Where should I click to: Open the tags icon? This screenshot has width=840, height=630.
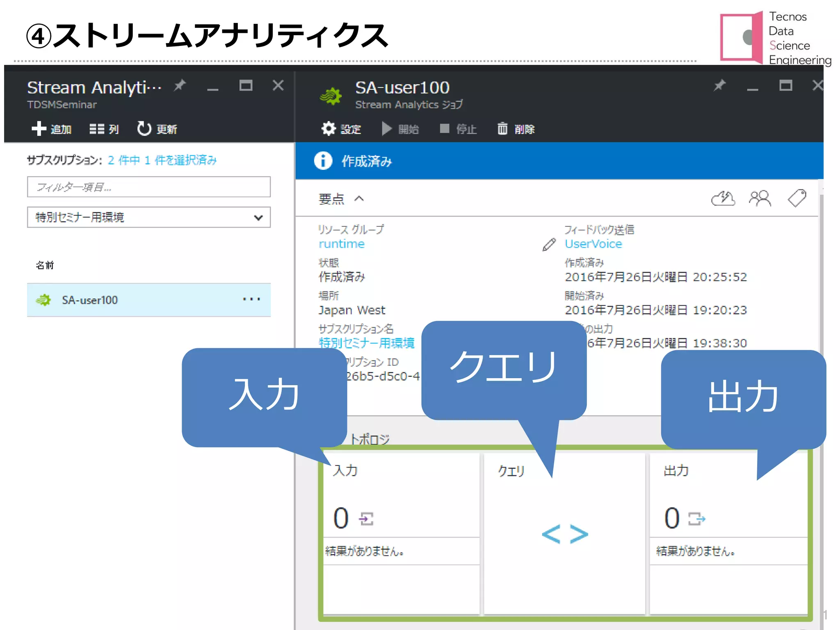coord(797,199)
